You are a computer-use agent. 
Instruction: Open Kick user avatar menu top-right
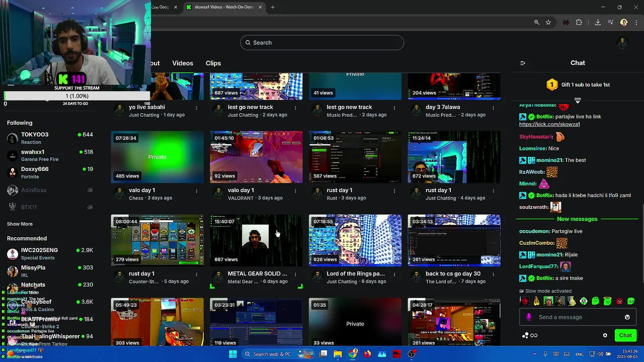(622, 43)
